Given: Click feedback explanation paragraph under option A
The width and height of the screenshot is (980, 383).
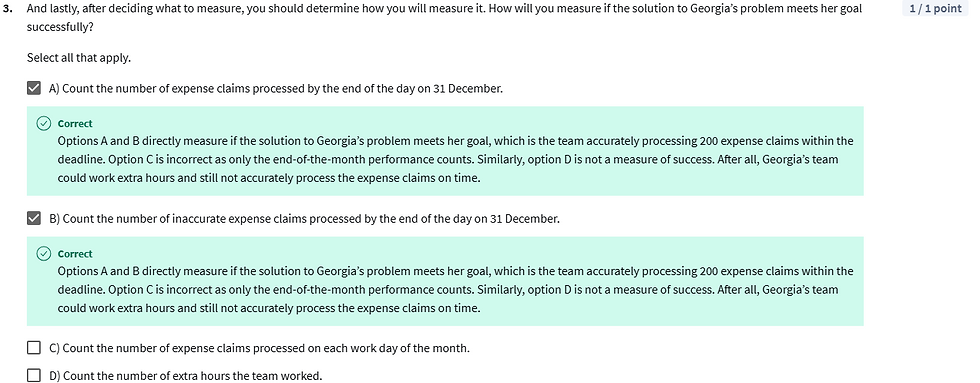Looking at the screenshot, I should [455, 159].
